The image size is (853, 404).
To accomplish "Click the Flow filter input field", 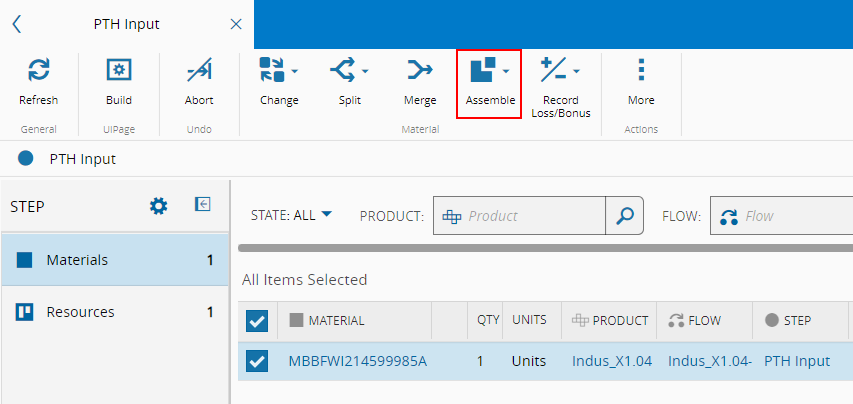I will [x=795, y=215].
